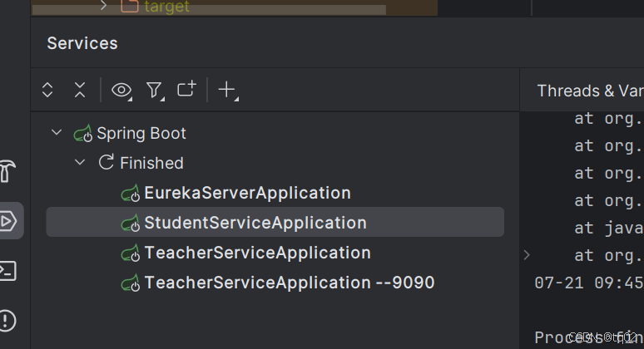Expand the folded stack trace arrow

(x=527, y=255)
